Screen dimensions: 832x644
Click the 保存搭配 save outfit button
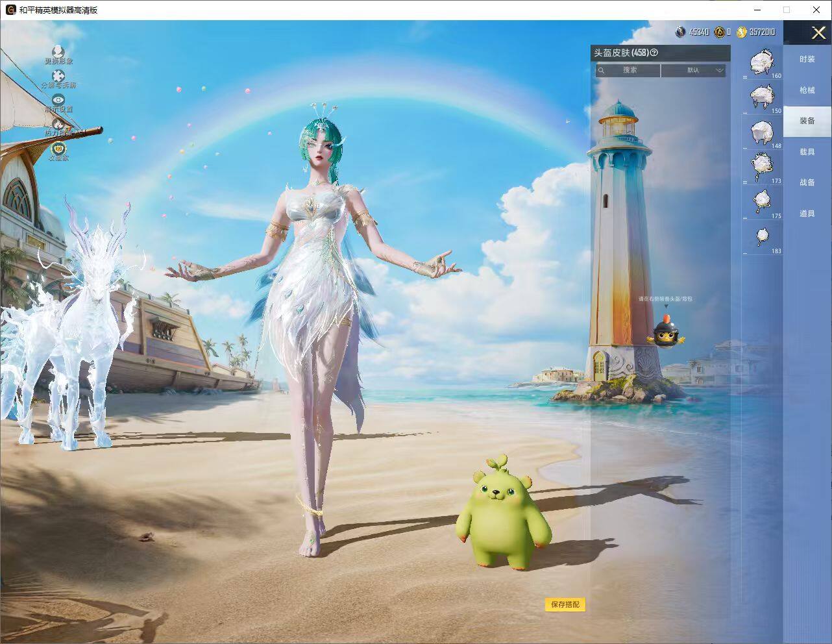coord(565,604)
